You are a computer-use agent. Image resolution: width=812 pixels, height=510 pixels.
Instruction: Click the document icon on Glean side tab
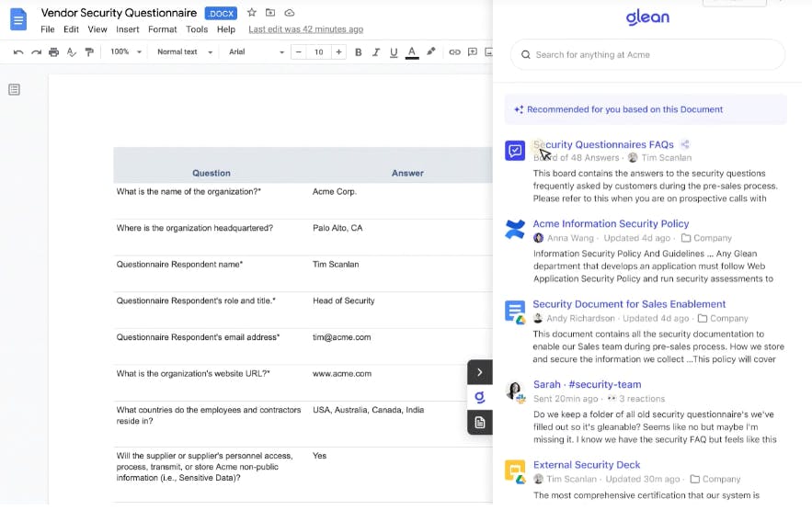pos(480,423)
